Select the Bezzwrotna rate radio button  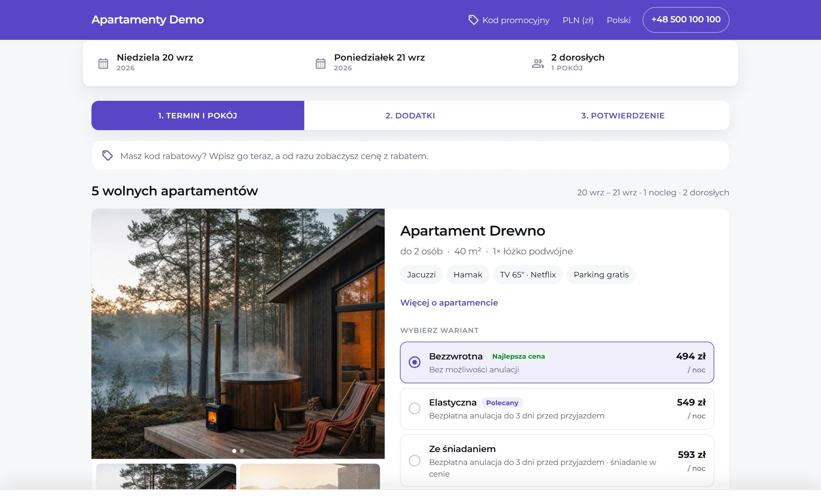click(414, 362)
